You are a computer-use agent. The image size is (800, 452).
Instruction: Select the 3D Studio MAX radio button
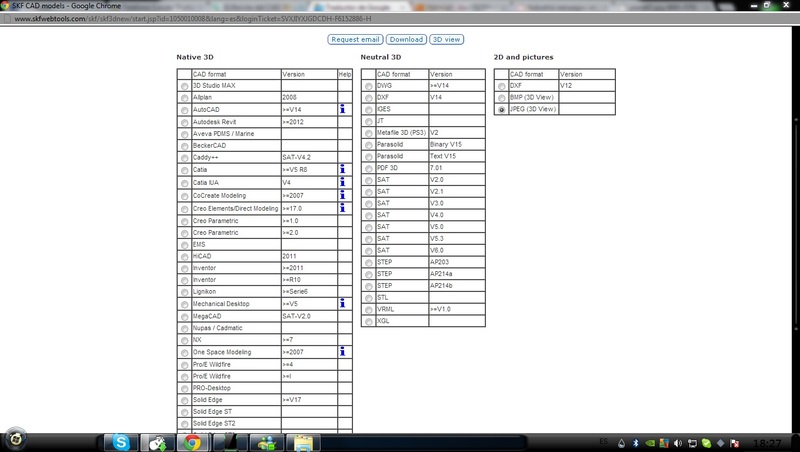[x=185, y=86]
